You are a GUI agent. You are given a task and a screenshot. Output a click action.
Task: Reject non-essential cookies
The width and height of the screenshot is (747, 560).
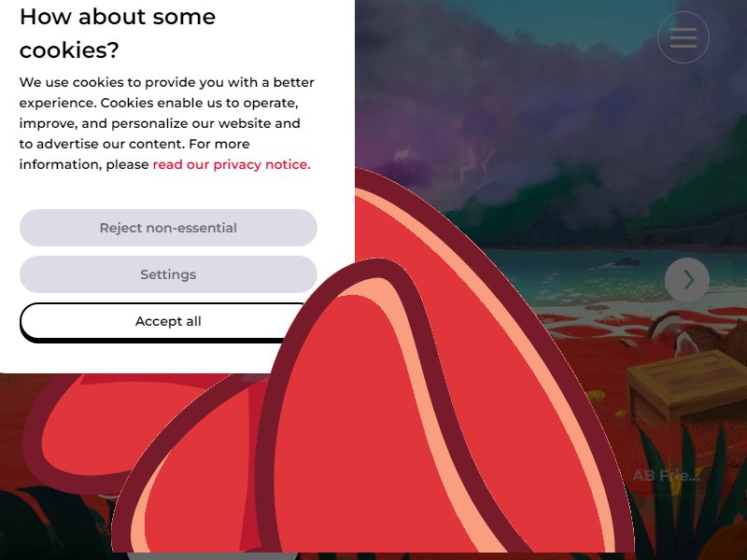[168, 228]
